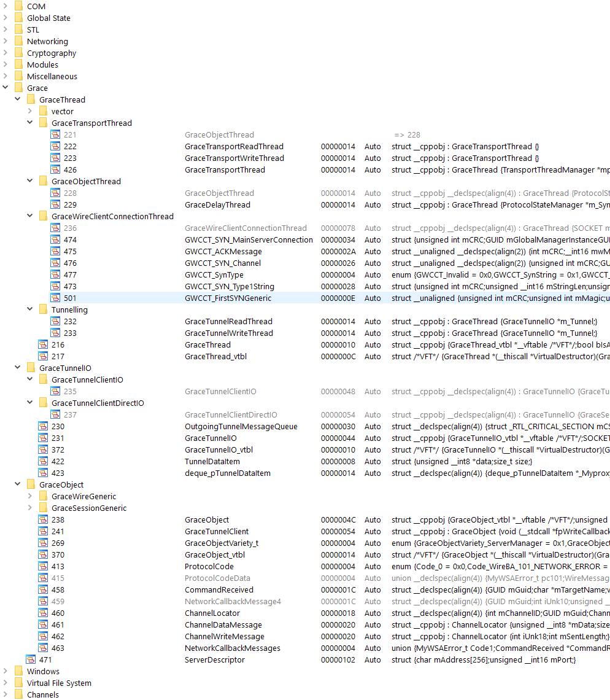Click the greyed name ProtocolCodeData
Screen dimensions: 610x700
[x=217, y=578]
